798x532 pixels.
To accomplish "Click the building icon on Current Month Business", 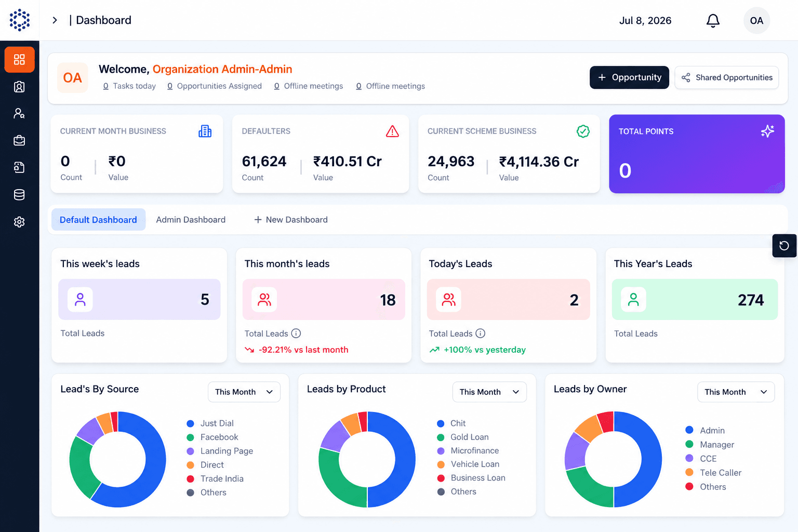I will (x=205, y=131).
